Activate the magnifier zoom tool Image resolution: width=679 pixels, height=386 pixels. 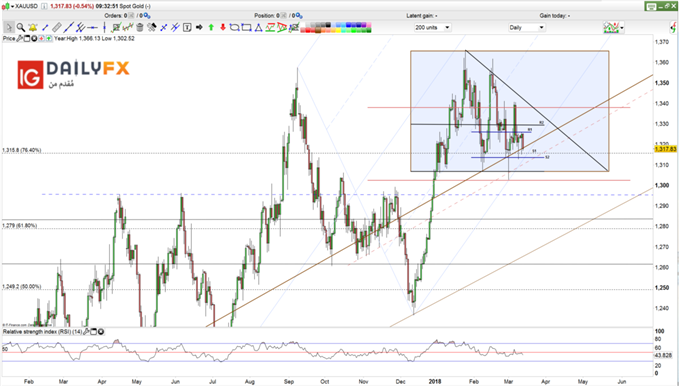20,27
